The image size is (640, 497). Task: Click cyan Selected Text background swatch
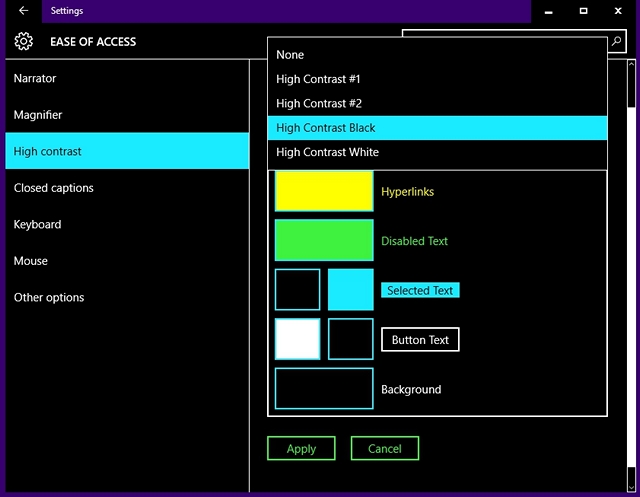351,290
